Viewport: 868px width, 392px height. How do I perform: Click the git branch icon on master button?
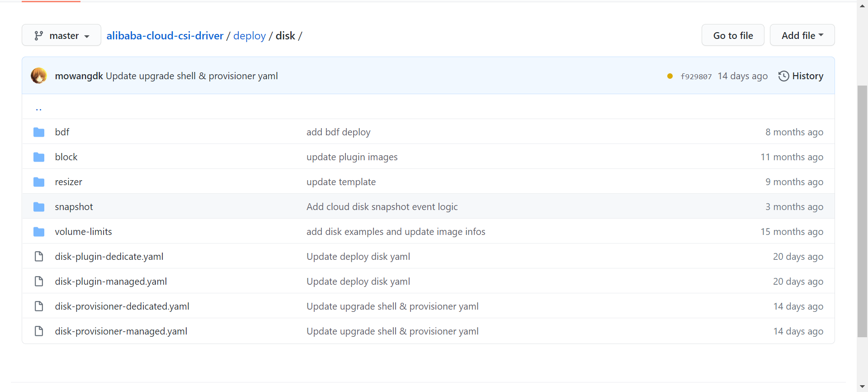coord(39,35)
